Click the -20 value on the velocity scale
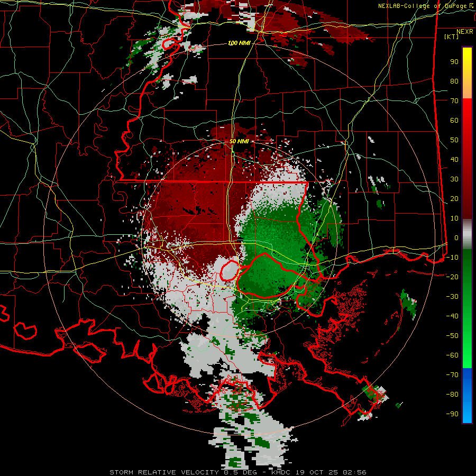This screenshot has width=476, height=476. (x=452, y=277)
